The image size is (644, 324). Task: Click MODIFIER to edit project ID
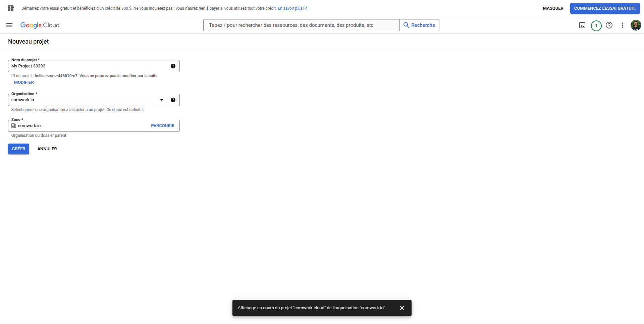tap(24, 83)
